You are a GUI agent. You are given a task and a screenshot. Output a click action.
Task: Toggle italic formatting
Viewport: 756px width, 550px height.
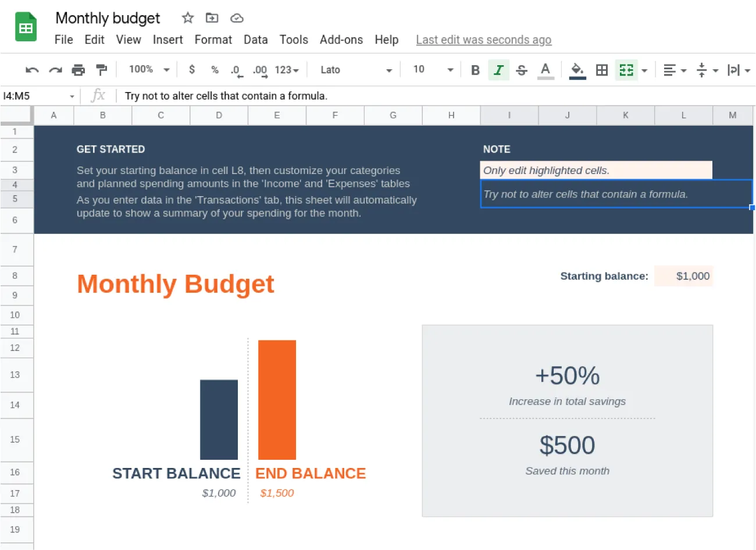click(498, 69)
